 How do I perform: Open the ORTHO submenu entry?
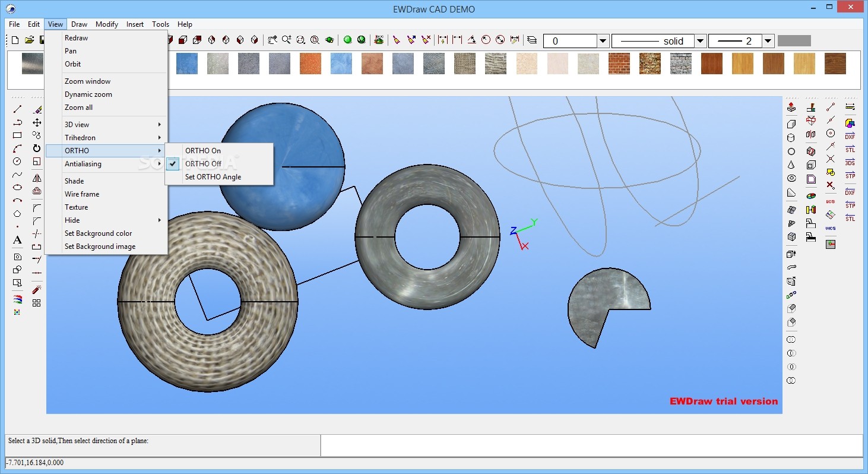pos(105,151)
